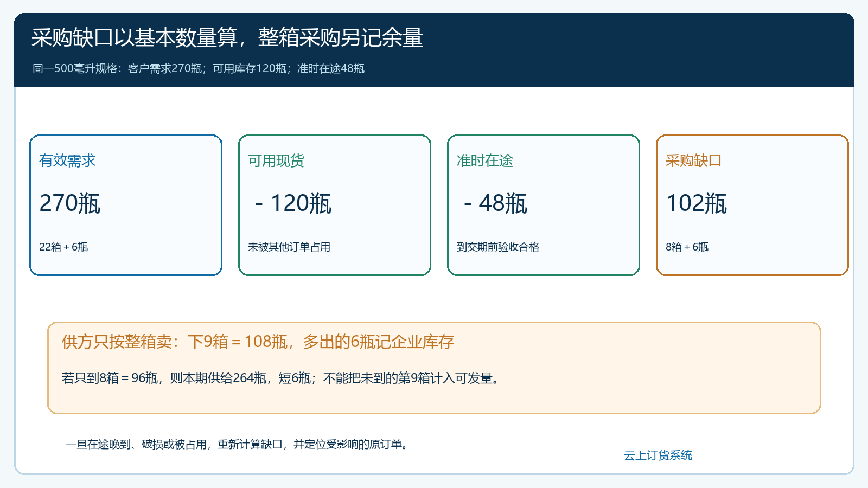Click the footnote 一旦在途晚到、破损或被占用

click(x=238, y=444)
